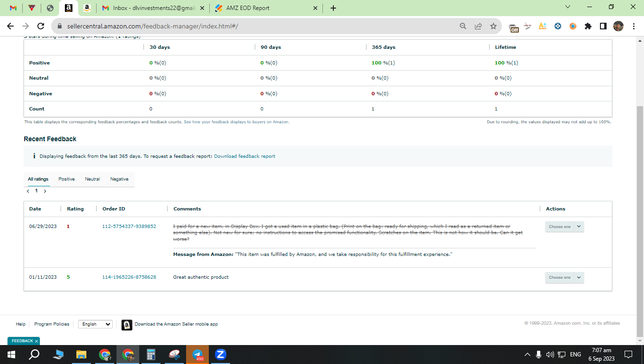
Task: Filter feedback by Neutral ratings
Action: pyautogui.click(x=92, y=179)
